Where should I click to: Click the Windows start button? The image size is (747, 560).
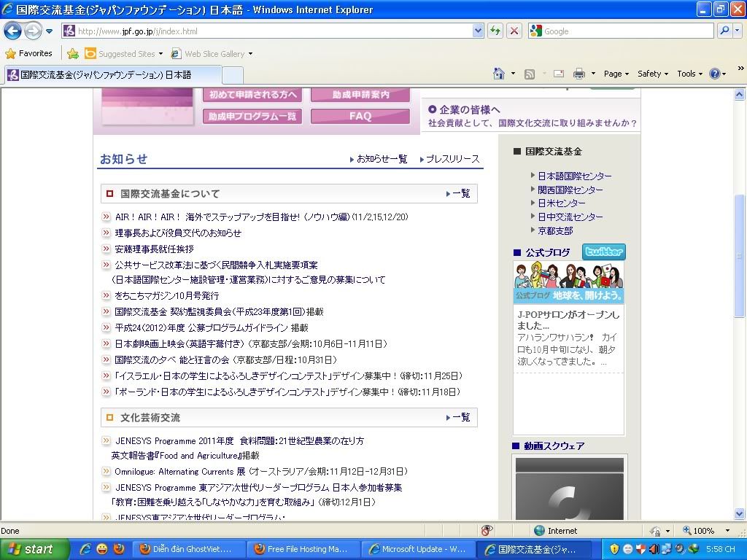click(34, 549)
